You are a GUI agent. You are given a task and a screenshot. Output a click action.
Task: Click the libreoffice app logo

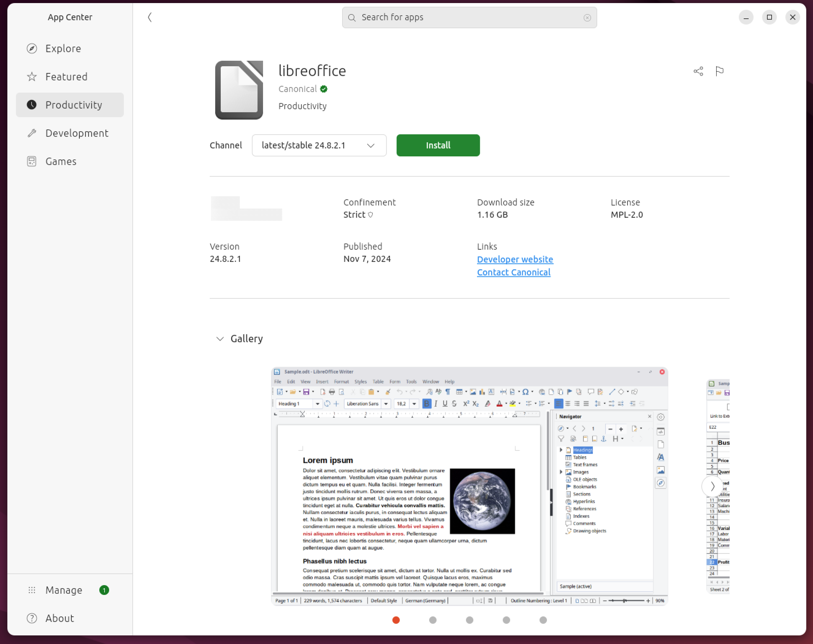point(239,90)
